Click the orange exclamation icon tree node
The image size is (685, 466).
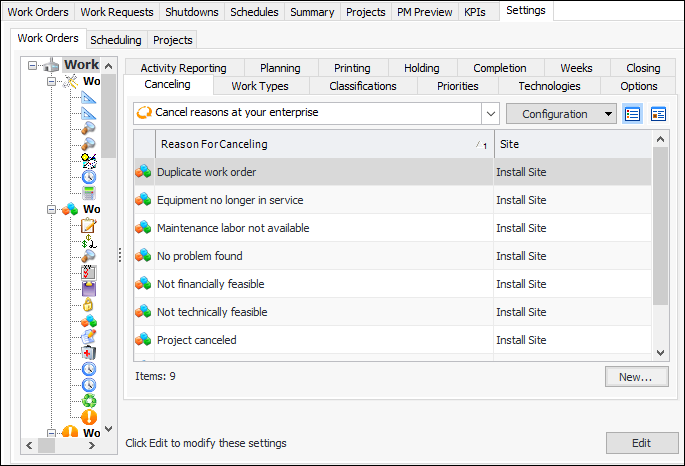(x=89, y=416)
